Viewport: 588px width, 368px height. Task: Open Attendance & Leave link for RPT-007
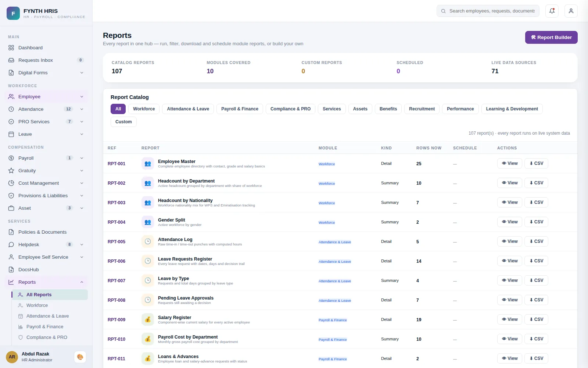[335, 281]
